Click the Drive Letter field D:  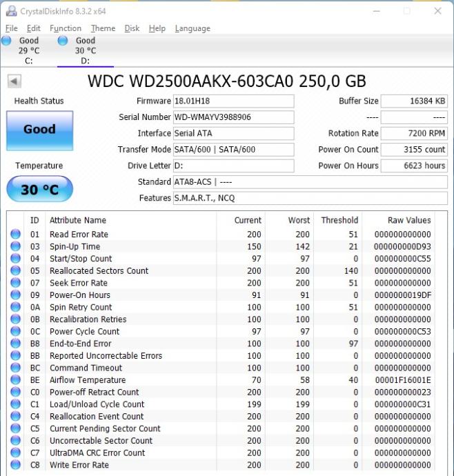[233, 166]
